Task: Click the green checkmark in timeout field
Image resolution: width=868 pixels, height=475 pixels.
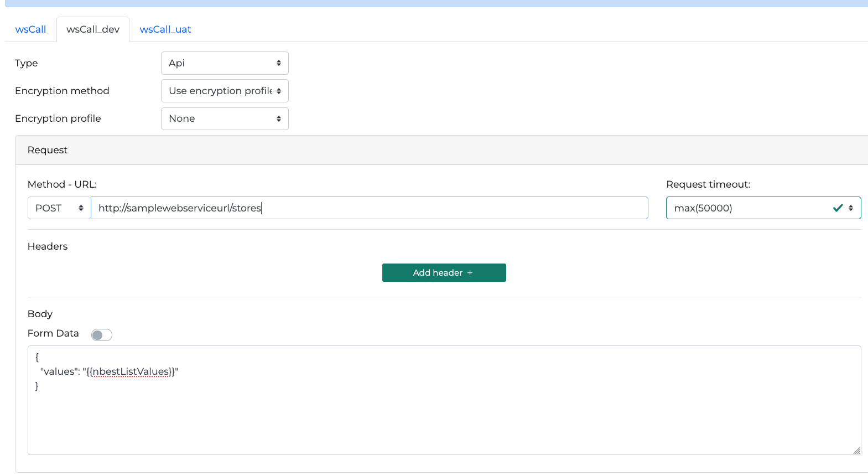Action: point(838,208)
